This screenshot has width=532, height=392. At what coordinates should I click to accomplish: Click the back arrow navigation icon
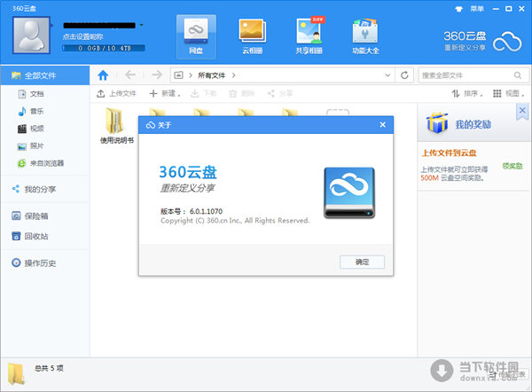pyautogui.click(x=130, y=75)
